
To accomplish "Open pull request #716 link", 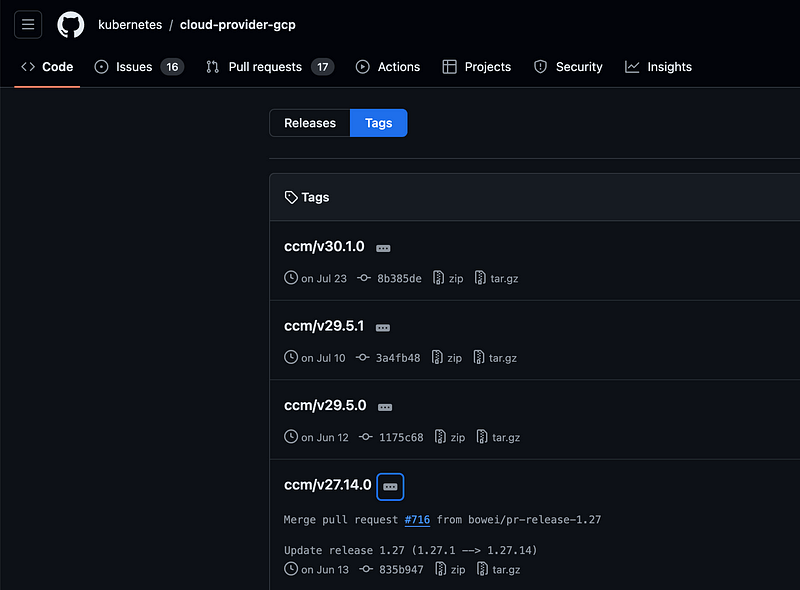I will coord(417,520).
